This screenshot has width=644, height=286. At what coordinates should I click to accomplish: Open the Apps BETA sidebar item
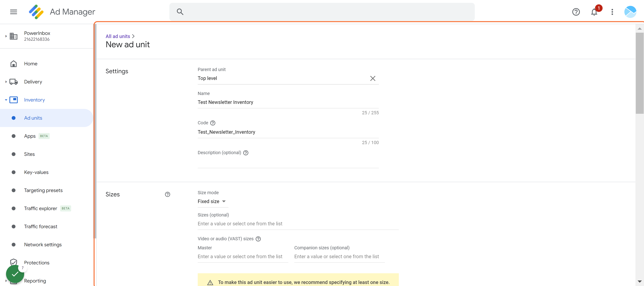click(x=46, y=136)
